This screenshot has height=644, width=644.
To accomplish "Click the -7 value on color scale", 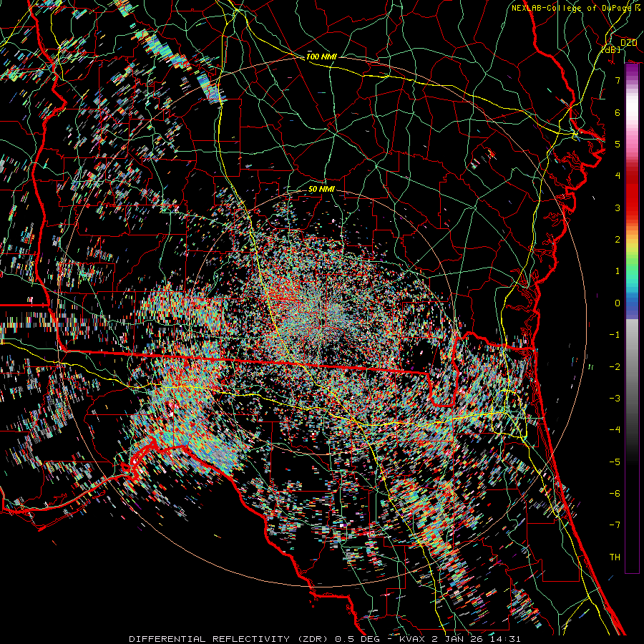I will (615, 525).
